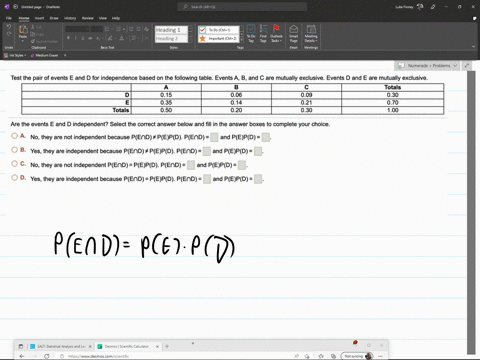Select the Important star tag
The image size is (480, 360).
[218, 39]
